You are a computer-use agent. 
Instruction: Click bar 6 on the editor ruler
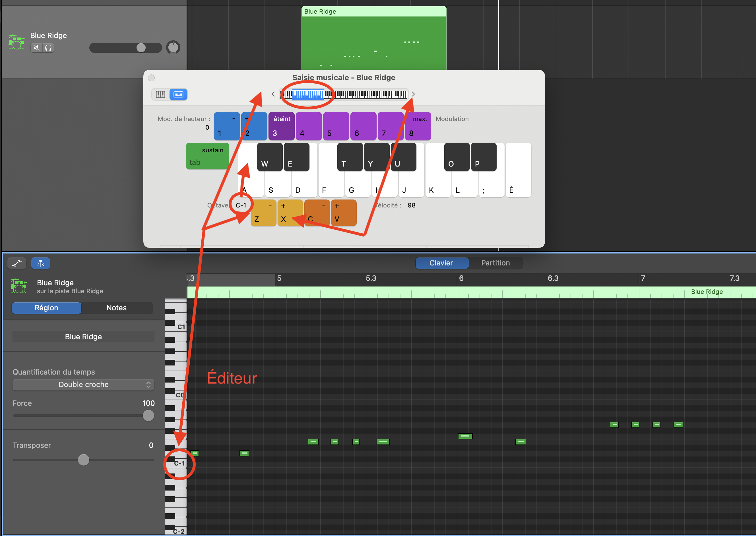click(461, 279)
